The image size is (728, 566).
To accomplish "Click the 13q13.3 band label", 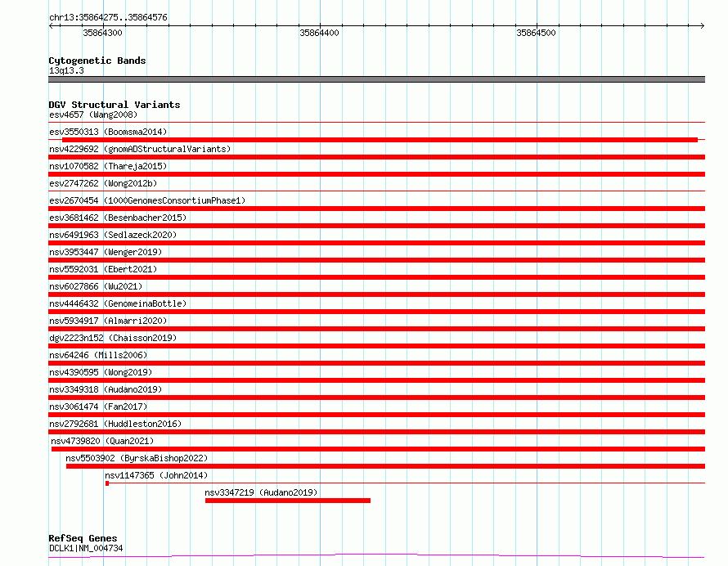I will click(x=66, y=70).
